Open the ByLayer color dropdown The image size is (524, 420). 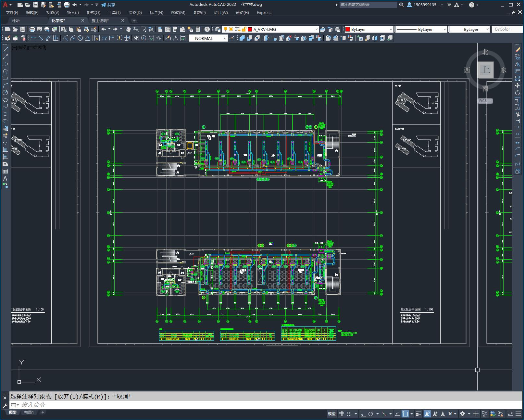369,29
